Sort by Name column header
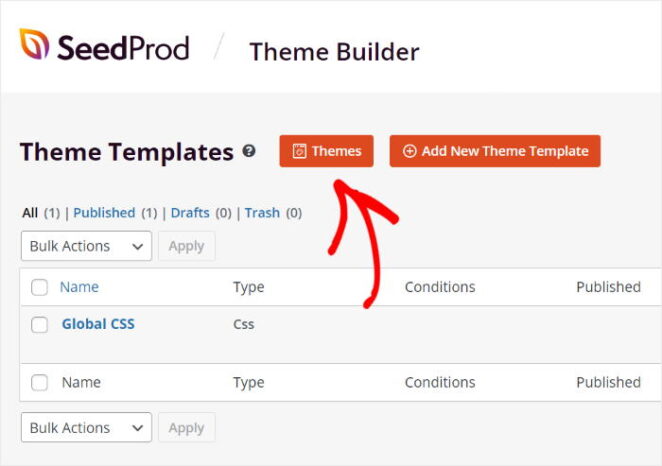 [79, 287]
